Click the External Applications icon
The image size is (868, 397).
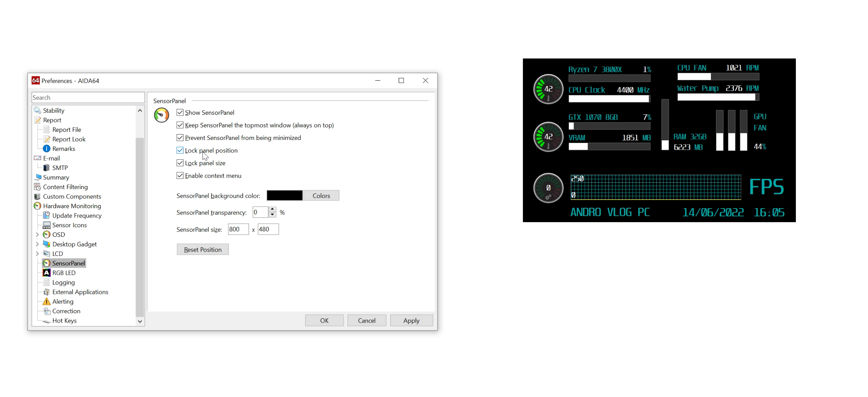(x=47, y=292)
